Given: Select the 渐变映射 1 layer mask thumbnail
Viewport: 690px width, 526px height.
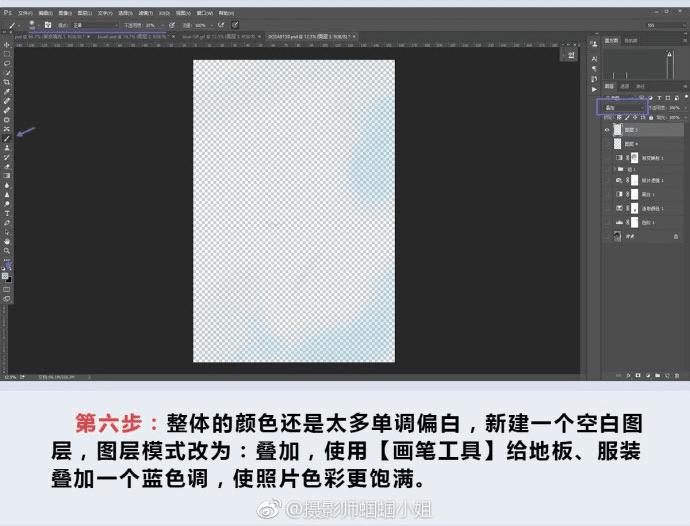Looking at the screenshot, I should [x=634, y=157].
